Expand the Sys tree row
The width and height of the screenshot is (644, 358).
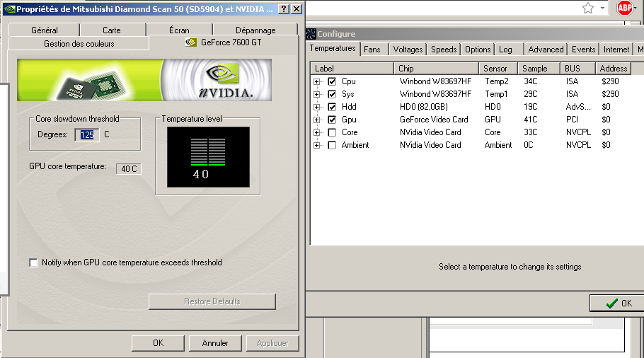tap(316, 94)
